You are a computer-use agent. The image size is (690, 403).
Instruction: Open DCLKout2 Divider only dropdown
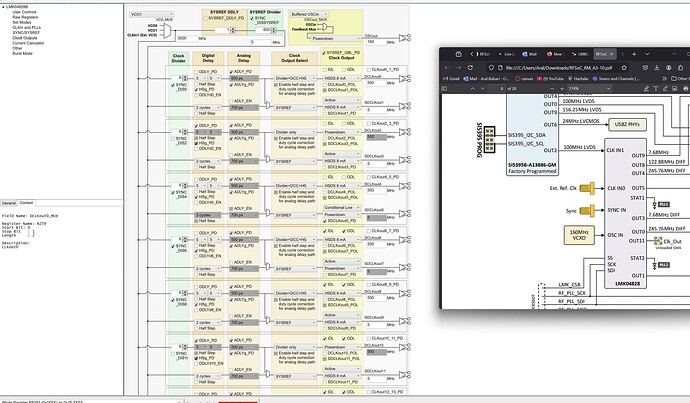point(295,132)
